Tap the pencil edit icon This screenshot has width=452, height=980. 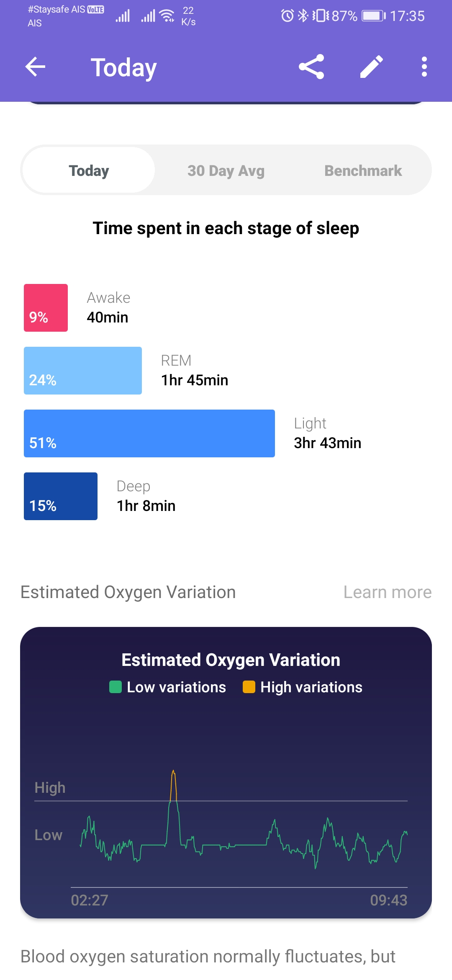(x=372, y=67)
